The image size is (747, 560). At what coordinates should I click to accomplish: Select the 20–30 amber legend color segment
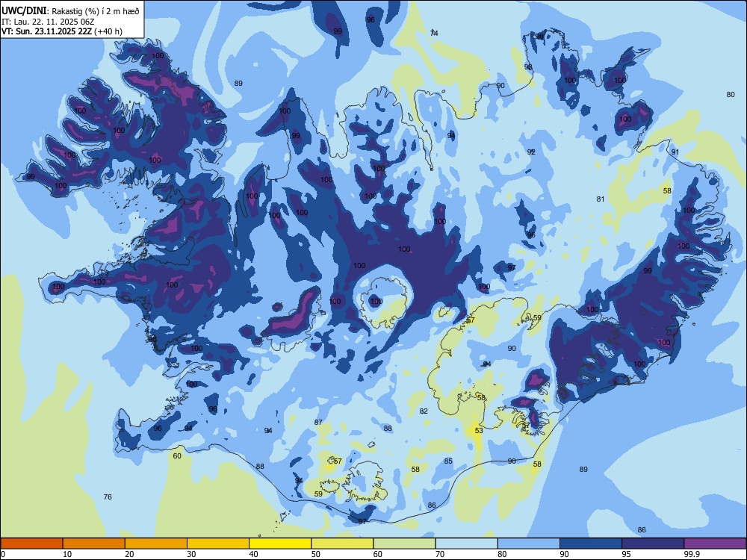156,544
